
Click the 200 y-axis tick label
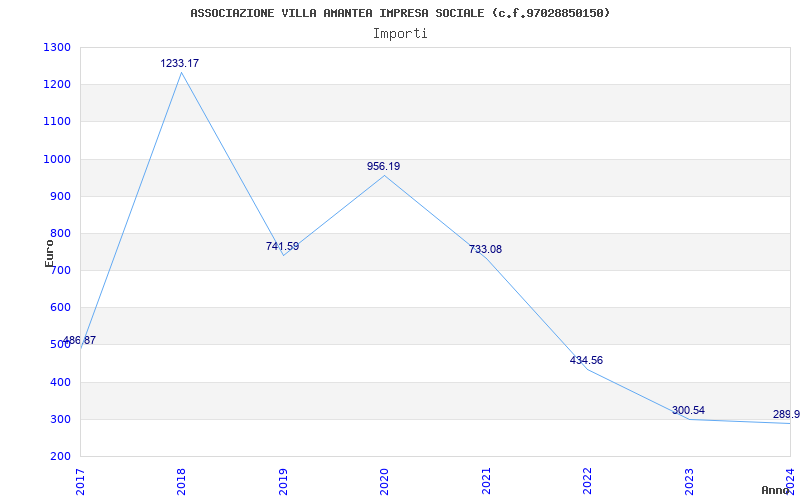coord(60,457)
